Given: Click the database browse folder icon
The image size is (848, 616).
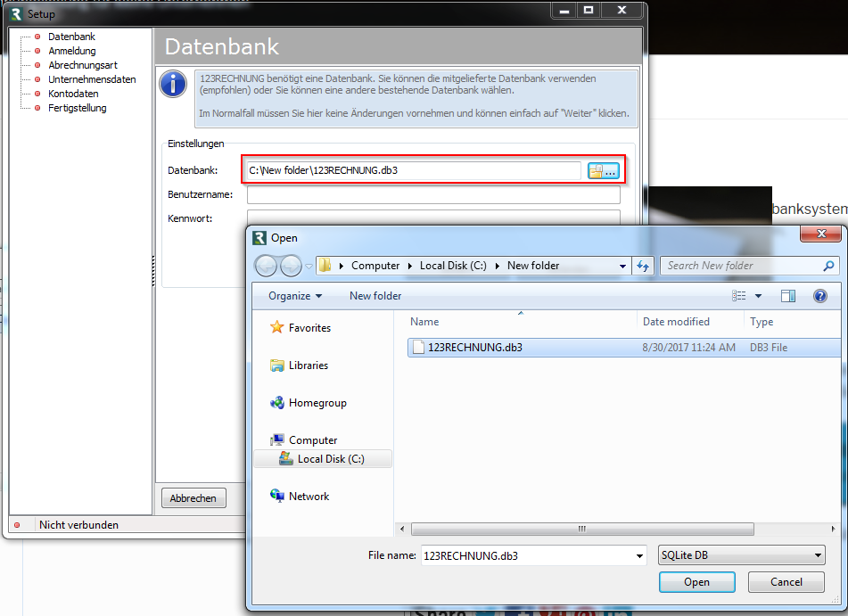Looking at the screenshot, I should [x=603, y=171].
